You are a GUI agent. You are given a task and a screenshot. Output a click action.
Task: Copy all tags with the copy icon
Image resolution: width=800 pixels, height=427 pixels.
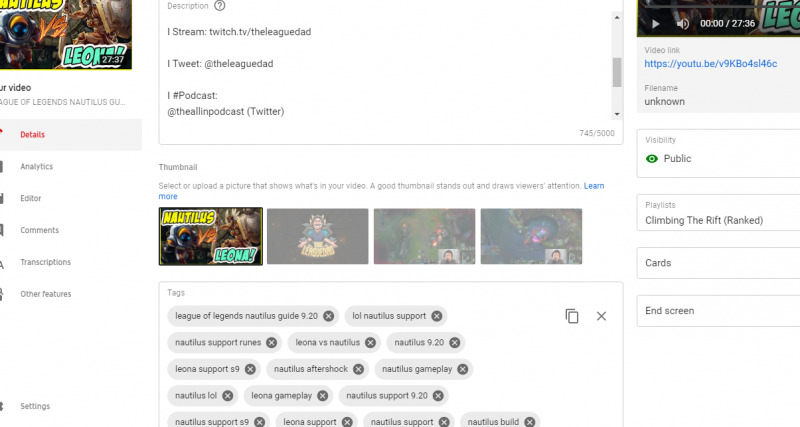(572, 316)
